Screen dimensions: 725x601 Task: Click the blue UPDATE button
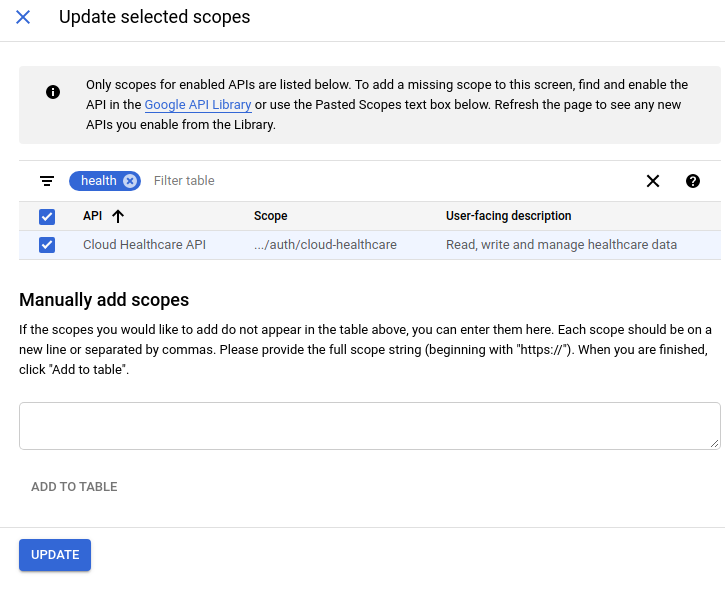pyautogui.click(x=55, y=555)
